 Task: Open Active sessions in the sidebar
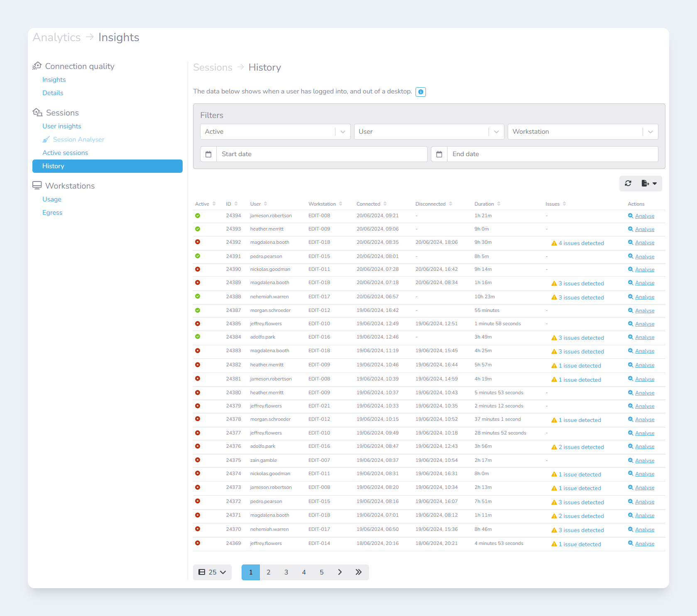coord(65,153)
